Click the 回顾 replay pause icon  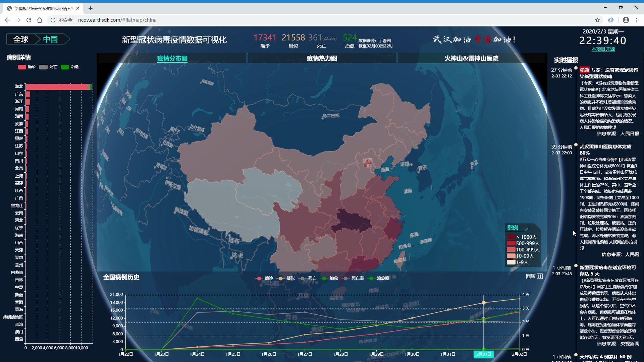click(540, 276)
